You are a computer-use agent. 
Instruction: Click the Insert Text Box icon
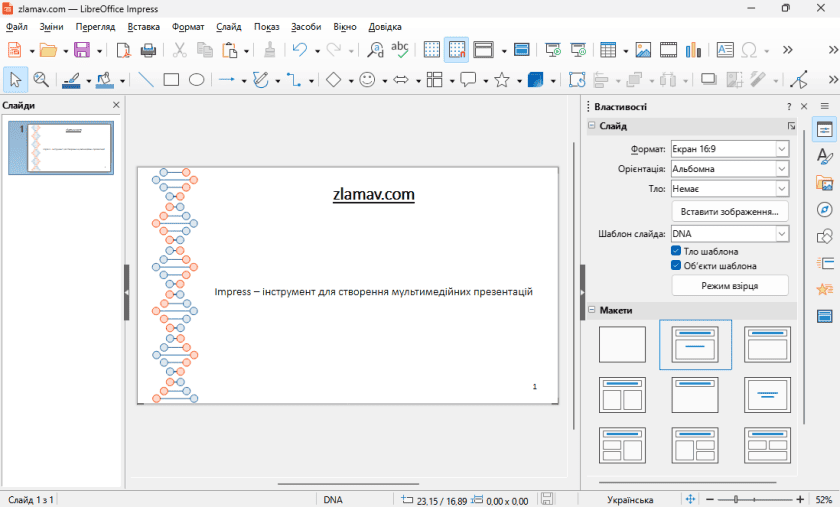pyautogui.click(x=725, y=49)
